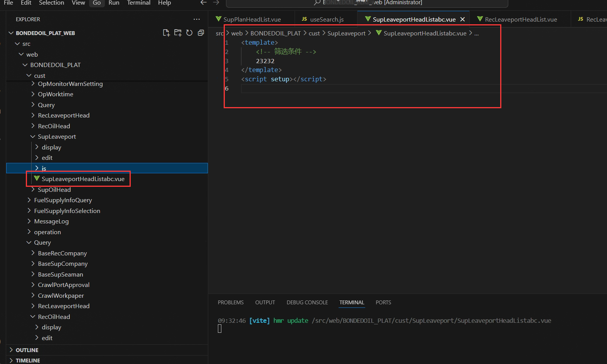Image resolution: width=607 pixels, height=364 pixels.
Task: Click the cust breadcrumb segment
Action: pyautogui.click(x=314, y=34)
